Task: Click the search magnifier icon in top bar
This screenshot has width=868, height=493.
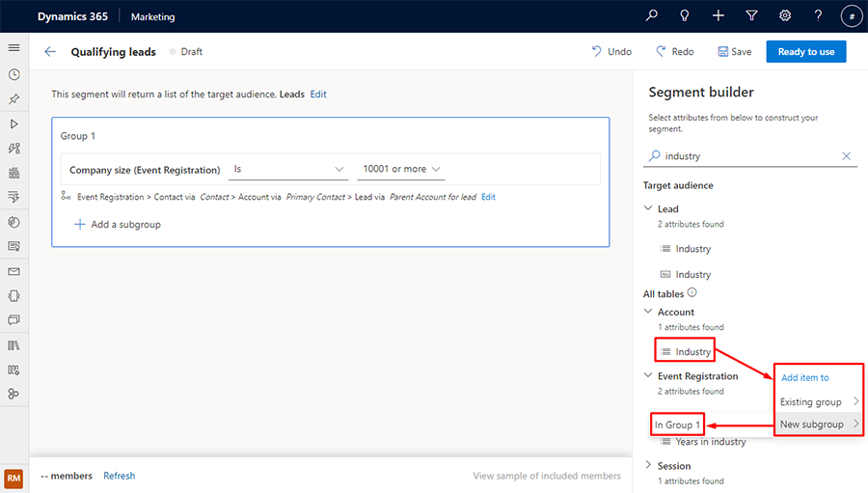Action: pos(652,16)
